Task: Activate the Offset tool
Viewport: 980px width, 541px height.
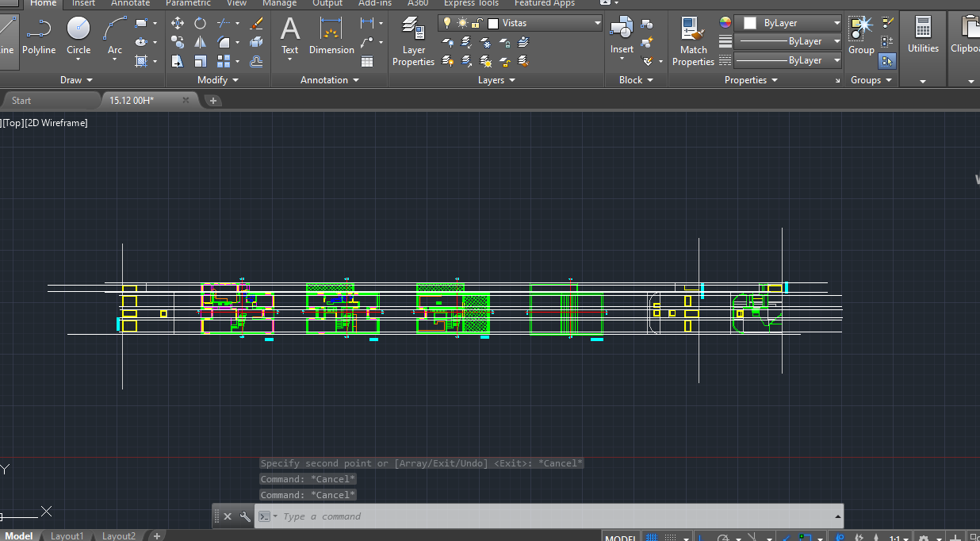Action: [x=257, y=61]
